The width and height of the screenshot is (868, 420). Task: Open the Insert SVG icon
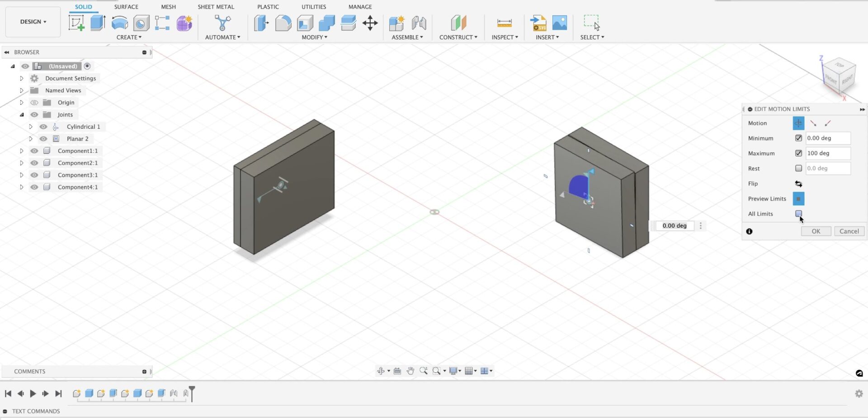(x=538, y=23)
